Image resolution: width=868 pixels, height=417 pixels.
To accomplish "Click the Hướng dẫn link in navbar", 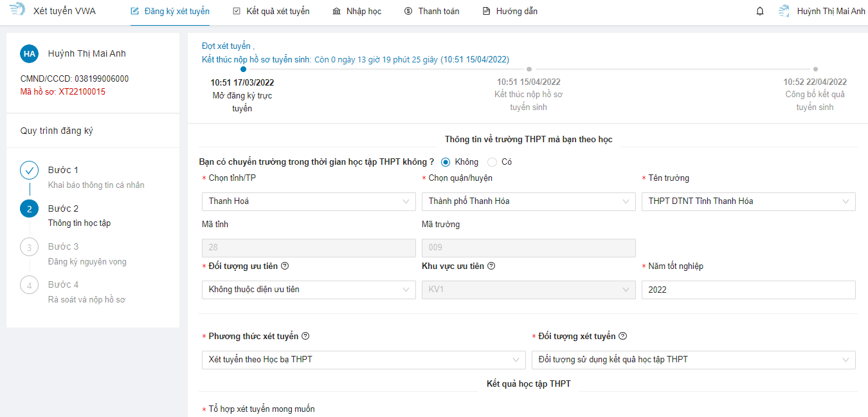I will pyautogui.click(x=510, y=11).
